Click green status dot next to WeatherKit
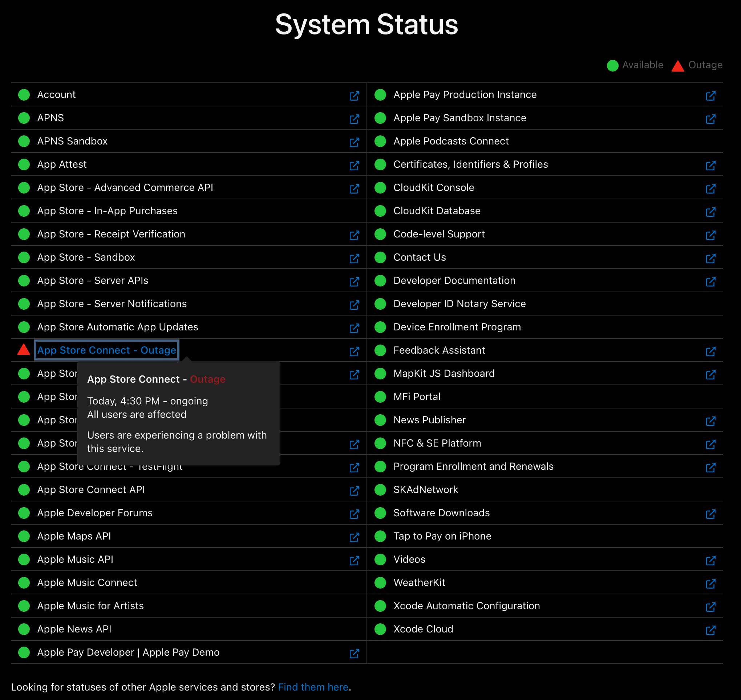This screenshot has width=741, height=700. (x=380, y=582)
